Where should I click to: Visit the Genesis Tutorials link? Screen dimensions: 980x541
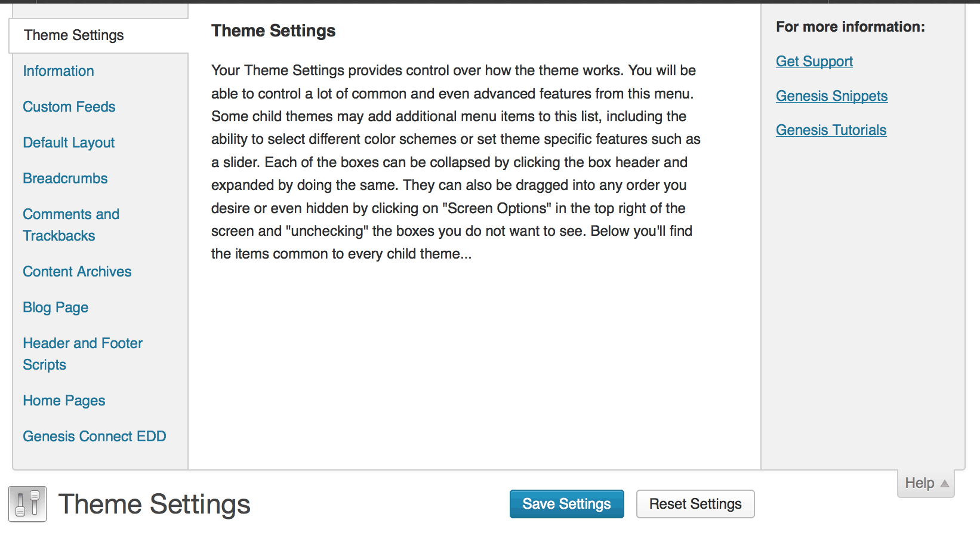tap(831, 130)
